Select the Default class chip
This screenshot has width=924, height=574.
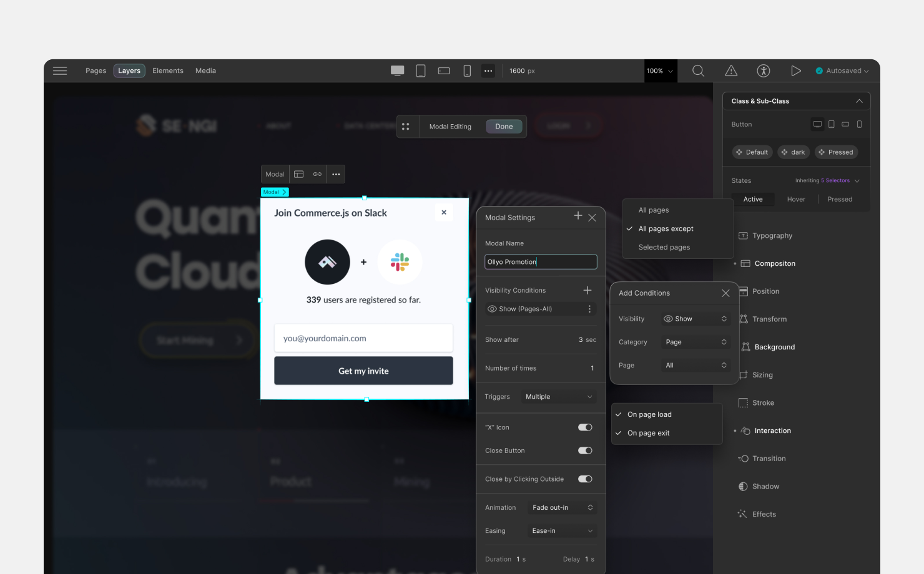click(752, 152)
